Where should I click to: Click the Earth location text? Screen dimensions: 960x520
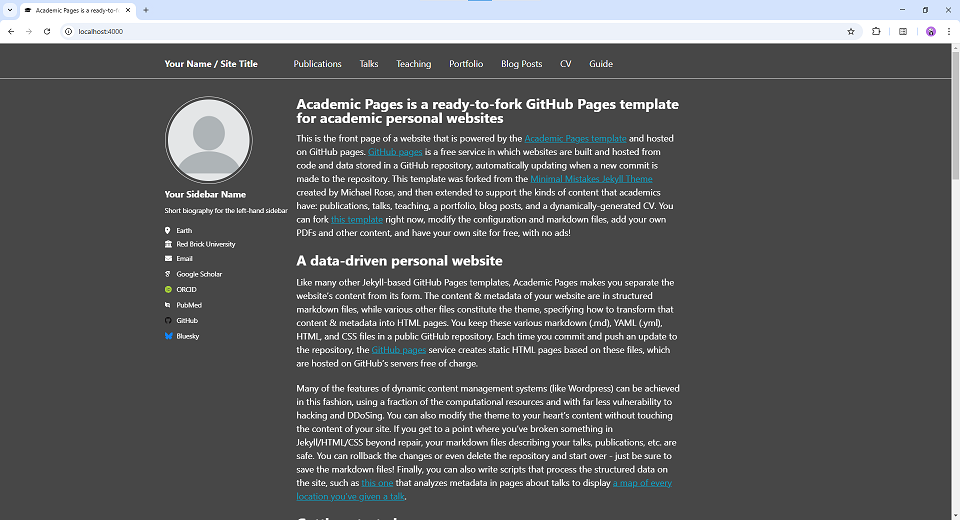(x=184, y=230)
